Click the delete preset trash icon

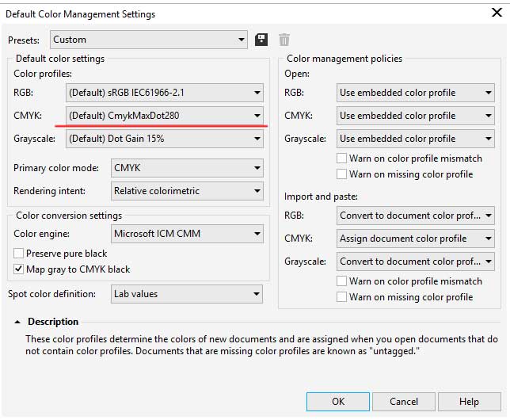(284, 40)
